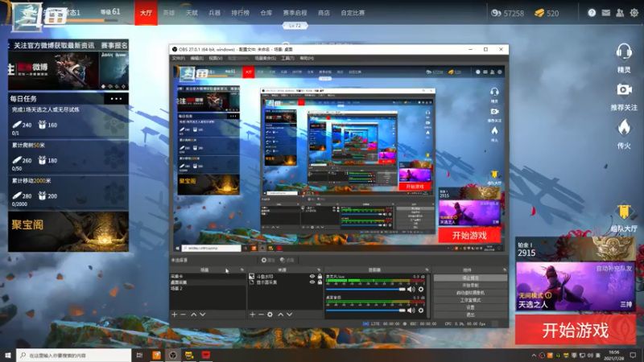Mute the first audio mixer channel speaker
Image resolution: width=644 pixels, height=362 pixels.
(411, 290)
